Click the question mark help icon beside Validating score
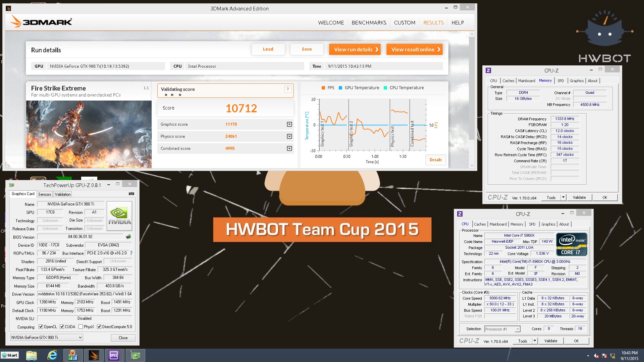Image resolution: width=644 pixels, height=362 pixels. pos(287,89)
